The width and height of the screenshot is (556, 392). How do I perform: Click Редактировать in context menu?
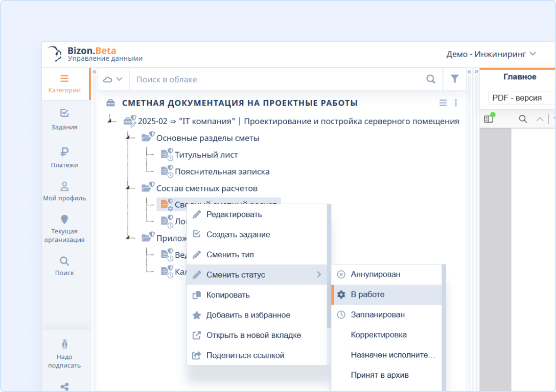[x=234, y=214]
